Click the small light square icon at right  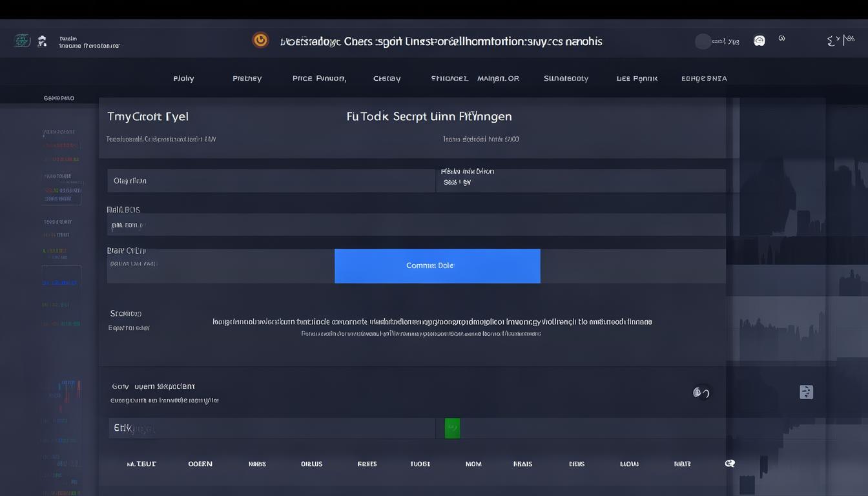[x=806, y=392]
